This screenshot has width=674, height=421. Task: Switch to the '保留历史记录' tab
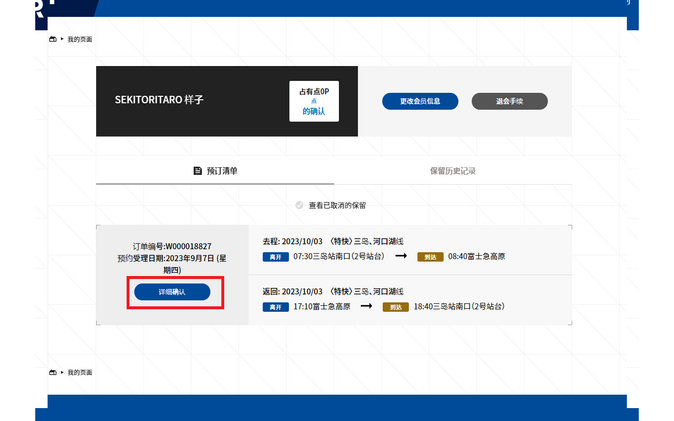[453, 171]
